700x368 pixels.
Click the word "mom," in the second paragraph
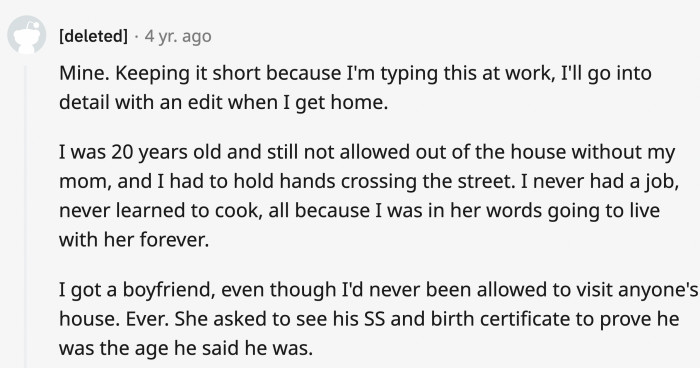[85, 182]
